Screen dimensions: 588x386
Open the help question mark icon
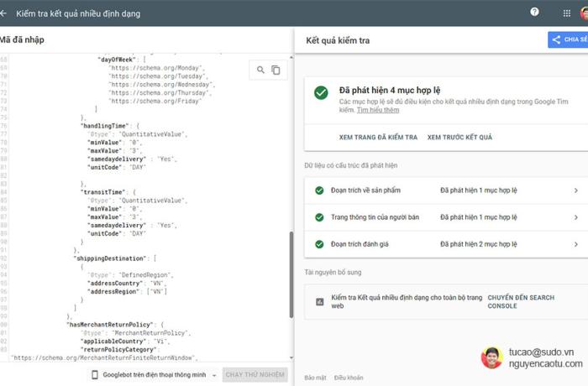point(534,13)
